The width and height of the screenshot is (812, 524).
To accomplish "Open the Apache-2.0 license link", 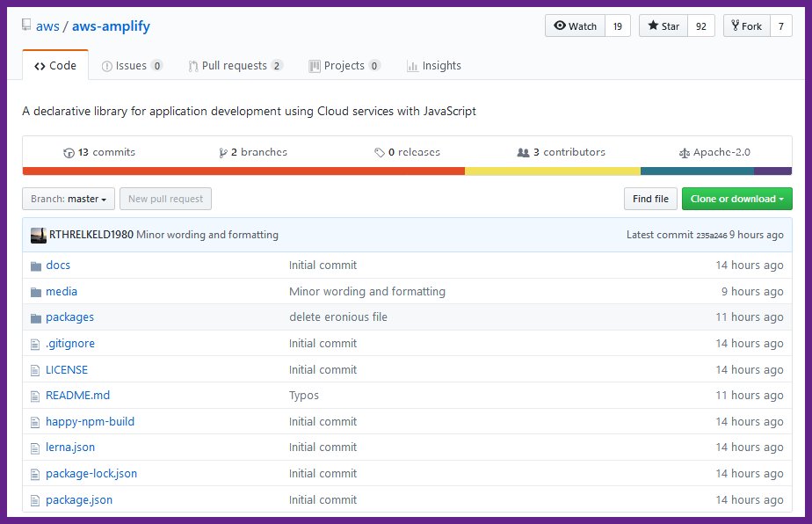I will pos(714,152).
